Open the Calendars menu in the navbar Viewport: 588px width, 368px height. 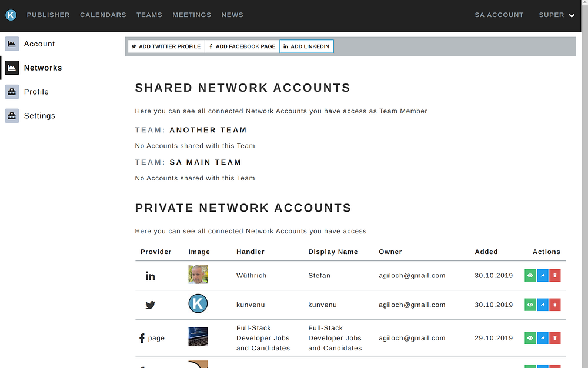click(103, 15)
